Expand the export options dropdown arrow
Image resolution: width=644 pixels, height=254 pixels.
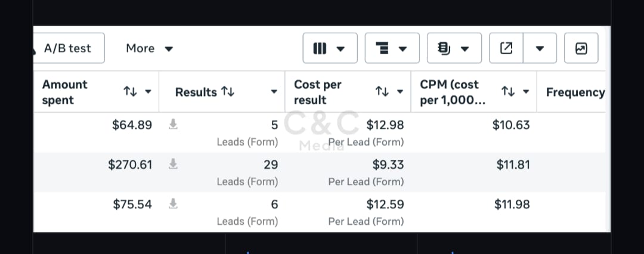pyautogui.click(x=540, y=48)
